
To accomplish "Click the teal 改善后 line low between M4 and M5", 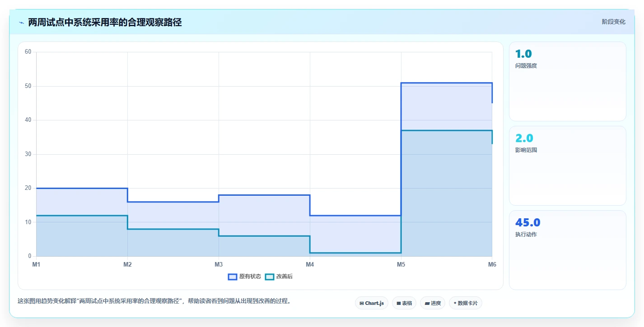I will 355,253.
